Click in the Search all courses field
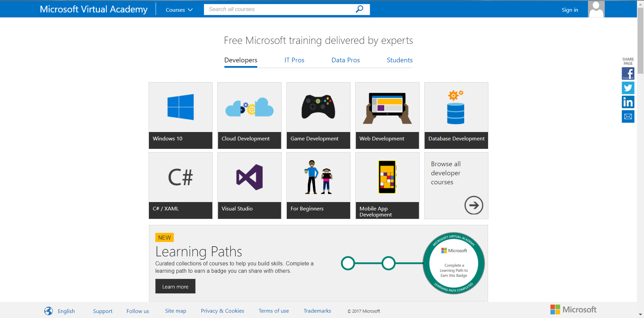Screen dimensions: 644x318 click(278, 9)
